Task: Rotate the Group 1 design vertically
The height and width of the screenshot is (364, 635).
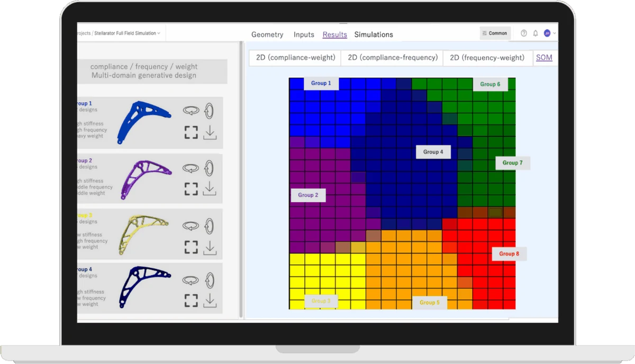Action: click(210, 110)
